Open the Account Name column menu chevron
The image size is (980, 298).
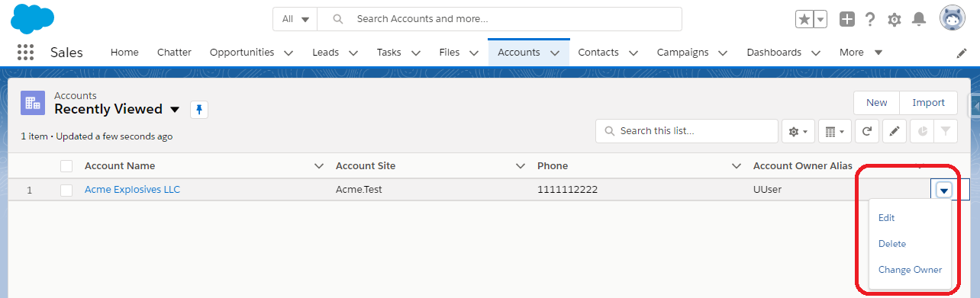[319, 166]
